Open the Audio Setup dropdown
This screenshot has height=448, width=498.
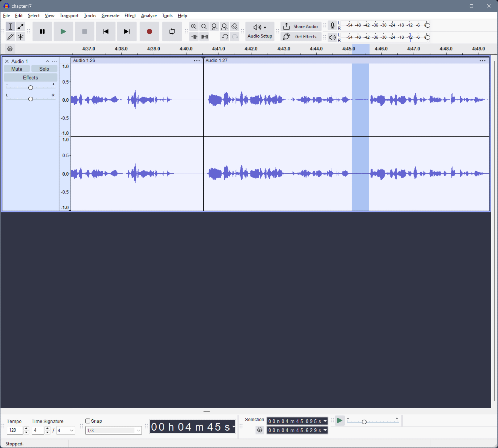click(x=260, y=31)
